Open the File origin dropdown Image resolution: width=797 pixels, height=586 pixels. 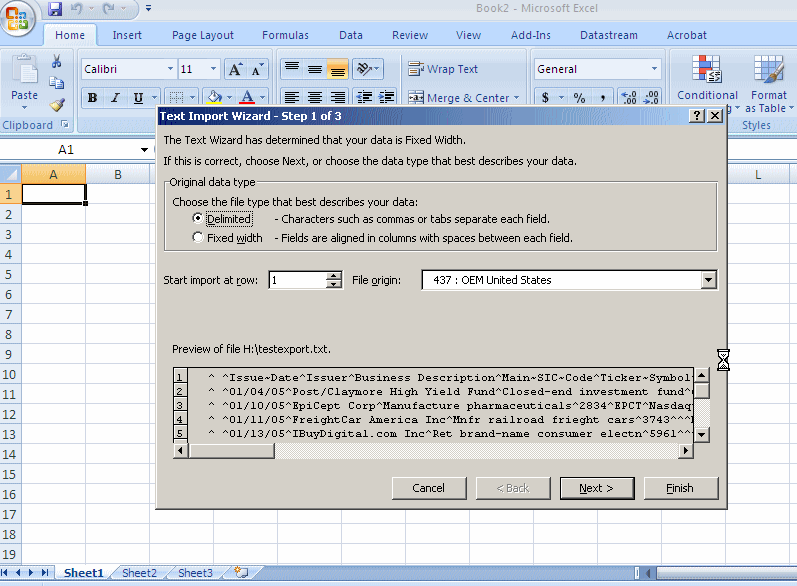pos(708,280)
